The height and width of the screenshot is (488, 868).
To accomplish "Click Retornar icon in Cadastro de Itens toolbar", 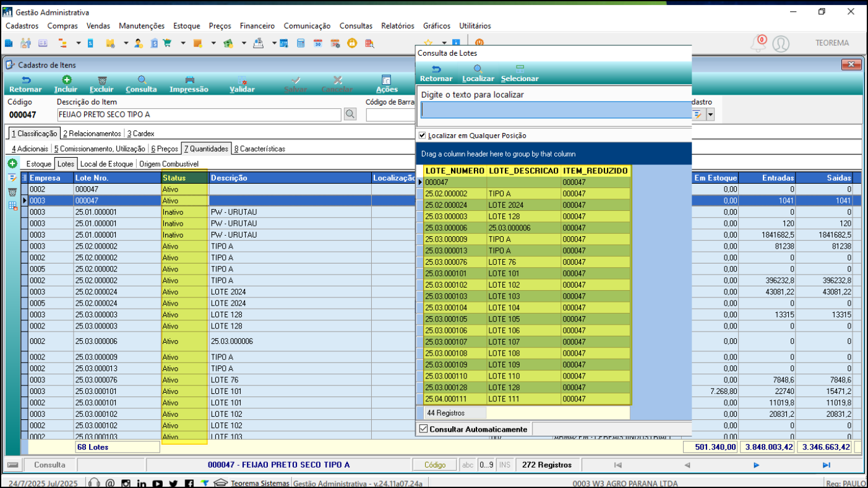I will 25,80.
